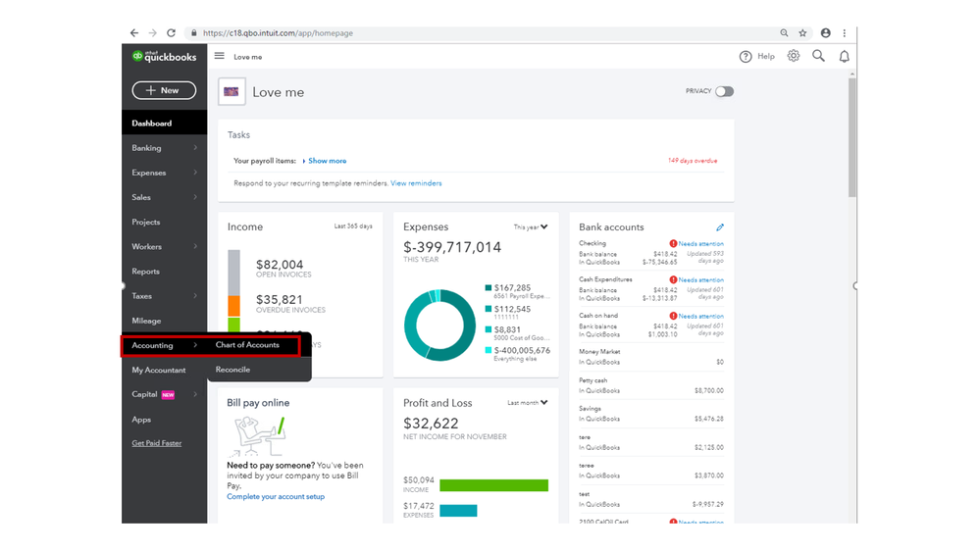Click the search magnifier in QuickBooks header
The width and height of the screenshot is (980, 551).
[818, 56]
